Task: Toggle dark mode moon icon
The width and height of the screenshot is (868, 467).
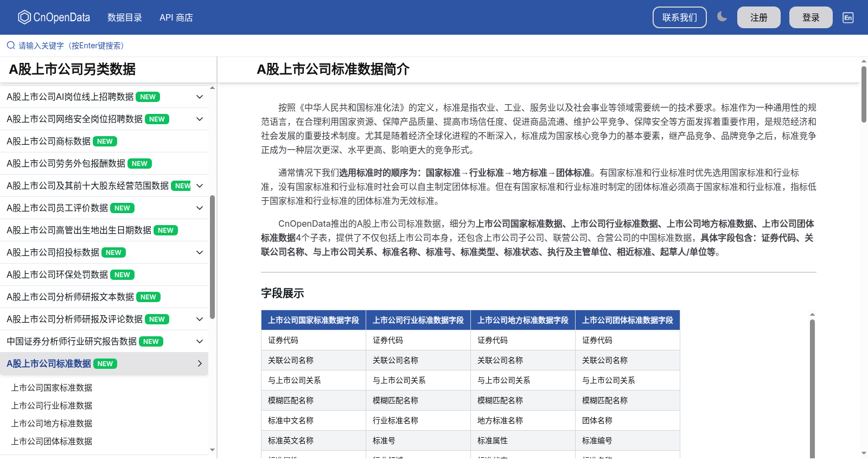Action: coord(722,17)
